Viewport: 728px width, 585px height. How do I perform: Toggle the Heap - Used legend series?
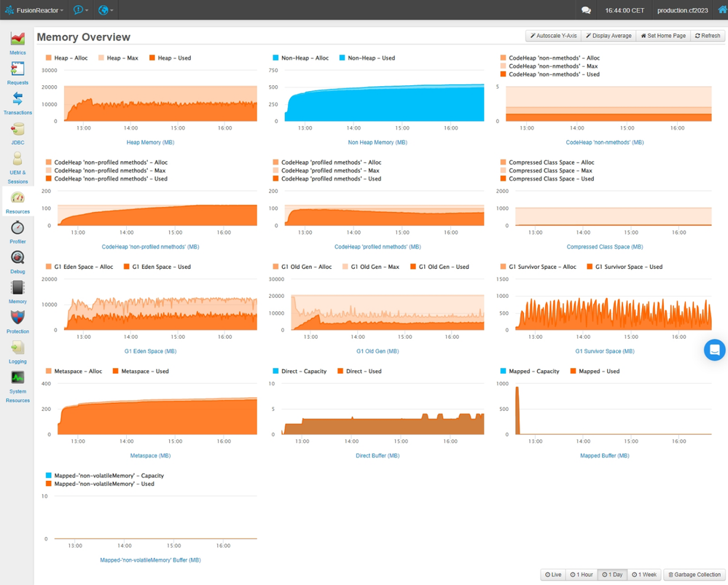170,58
